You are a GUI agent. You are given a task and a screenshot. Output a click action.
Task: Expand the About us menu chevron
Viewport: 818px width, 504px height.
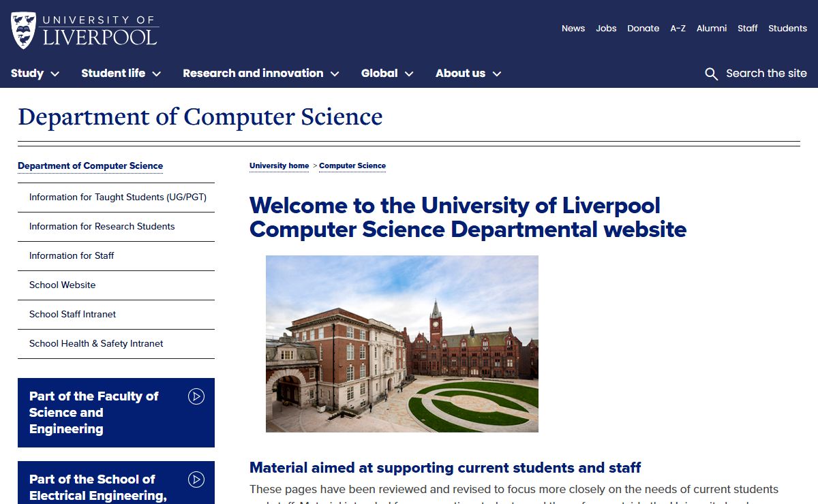[497, 74]
